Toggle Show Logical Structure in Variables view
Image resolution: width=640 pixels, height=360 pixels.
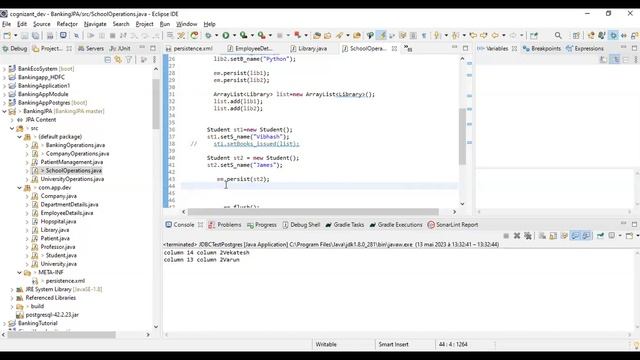click(x=615, y=60)
